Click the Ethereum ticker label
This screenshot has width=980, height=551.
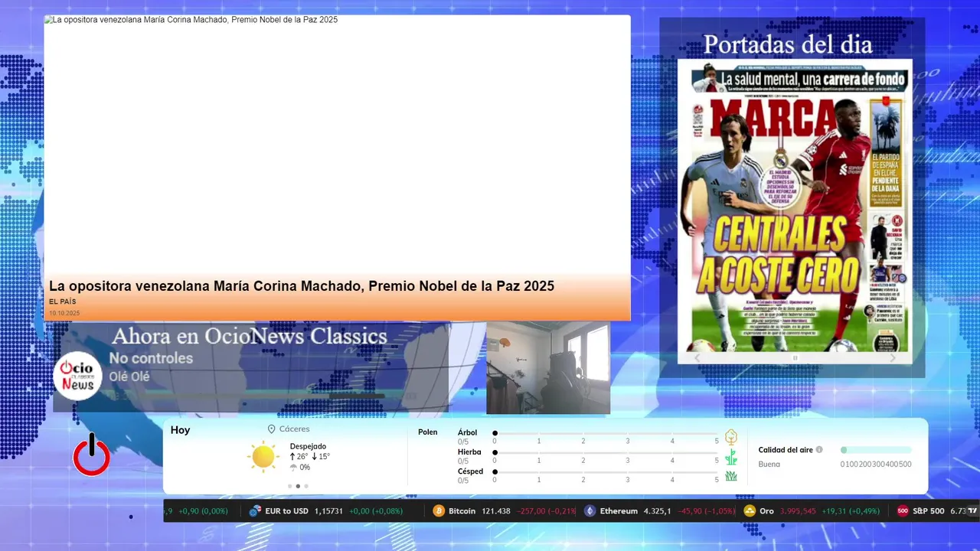[619, 511]
